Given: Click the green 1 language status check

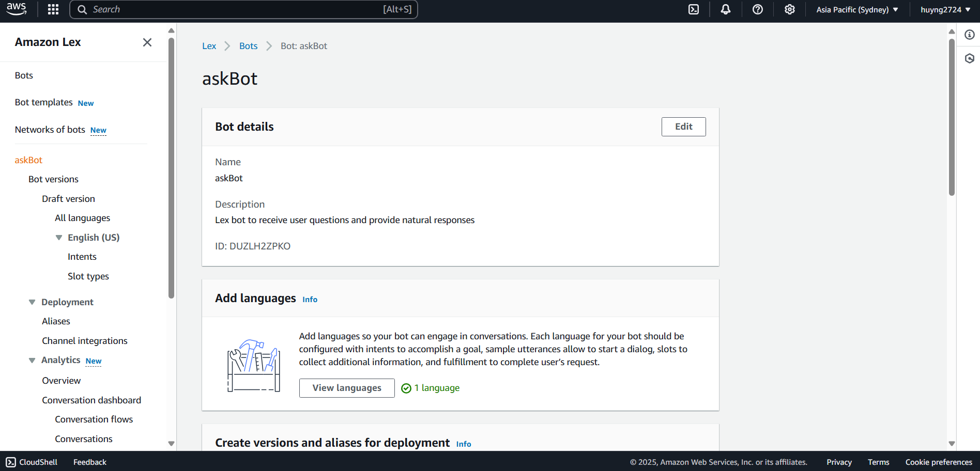Looking at the screenshot, I should coord(406,388).
